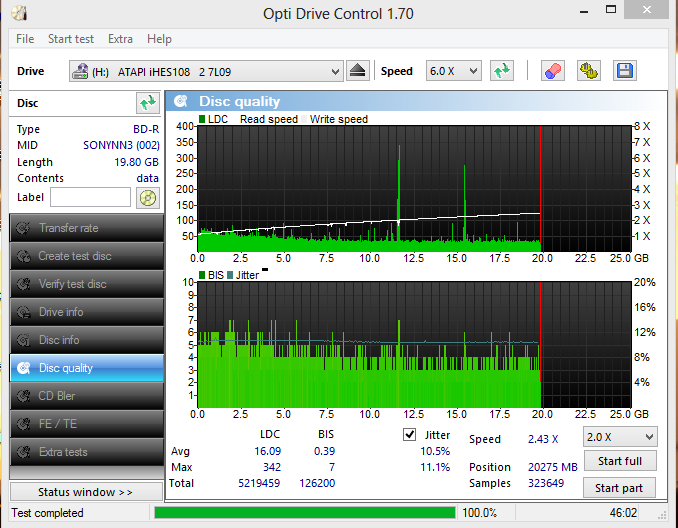This screenshot has width=678, height=528.
Task: Select the Create test disc tab
Action: (x=87, y=256)
